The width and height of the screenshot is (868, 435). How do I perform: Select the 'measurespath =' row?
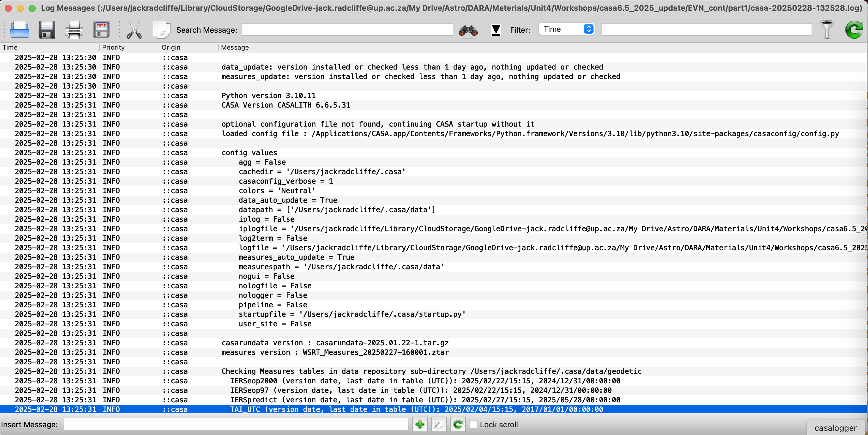[434, 267]
